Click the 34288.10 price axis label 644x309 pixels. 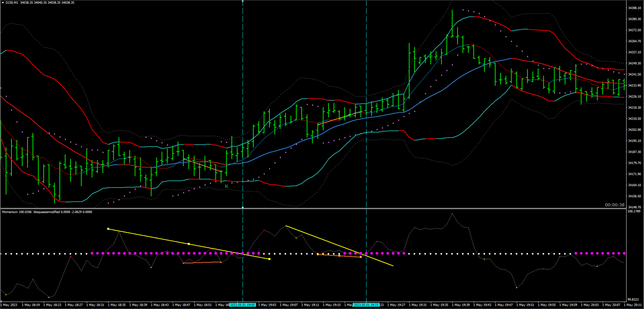point(635,8)
